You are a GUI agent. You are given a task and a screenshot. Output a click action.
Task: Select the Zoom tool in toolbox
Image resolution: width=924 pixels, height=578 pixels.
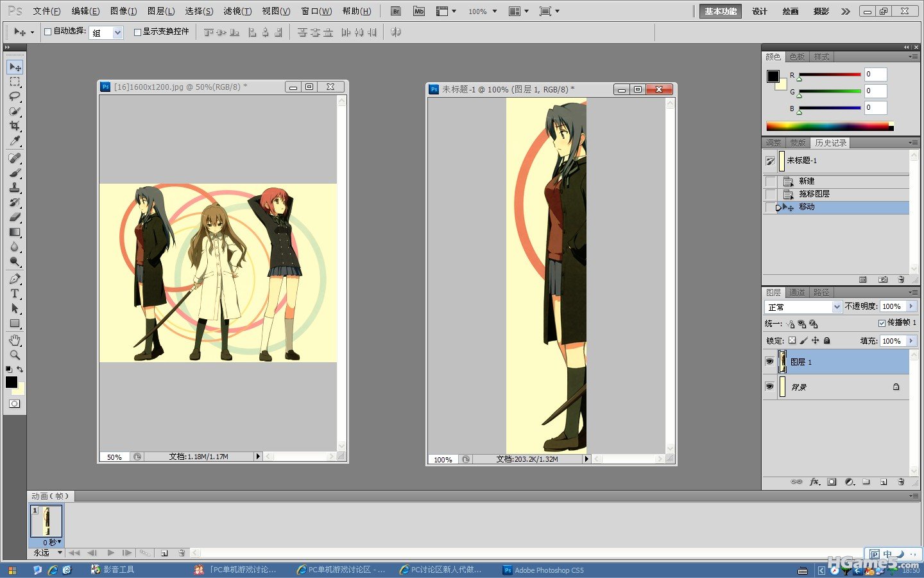click(x=15, y=355)
